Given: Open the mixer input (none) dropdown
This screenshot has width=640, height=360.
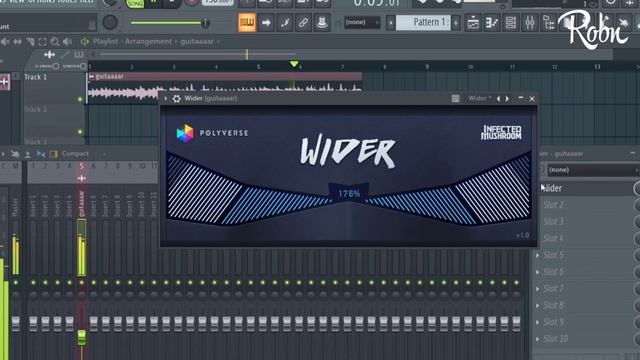Looking at the screenshot, I should 593,170.
